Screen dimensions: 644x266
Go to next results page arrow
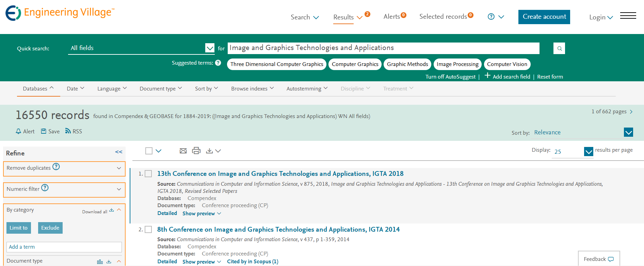pos(631,112)
